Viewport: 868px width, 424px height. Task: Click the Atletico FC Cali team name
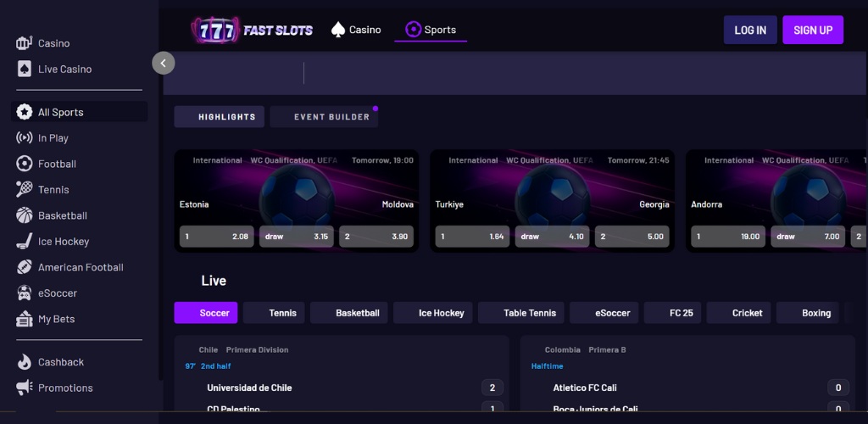[x=585, y=388]
